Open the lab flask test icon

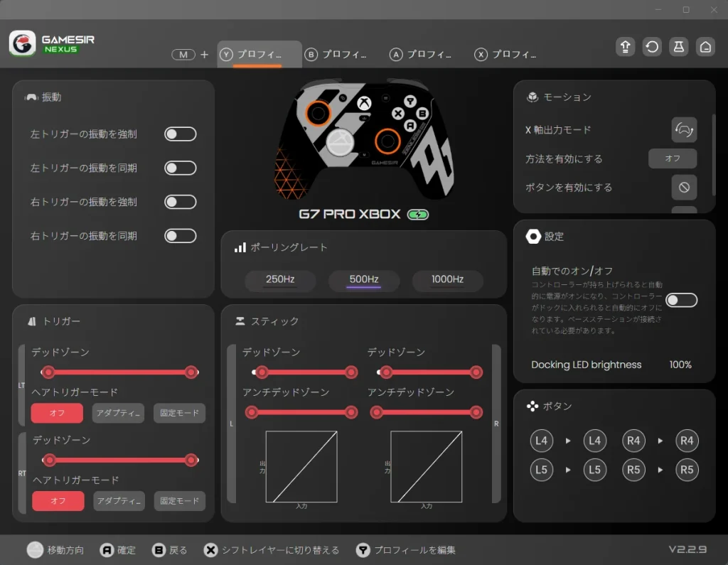pos(678,47)
